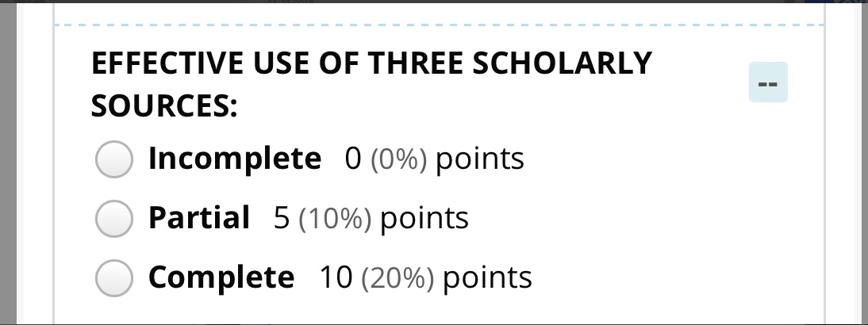Click the (0%) percentage text
868x325 pixels.
coord(398,160)
